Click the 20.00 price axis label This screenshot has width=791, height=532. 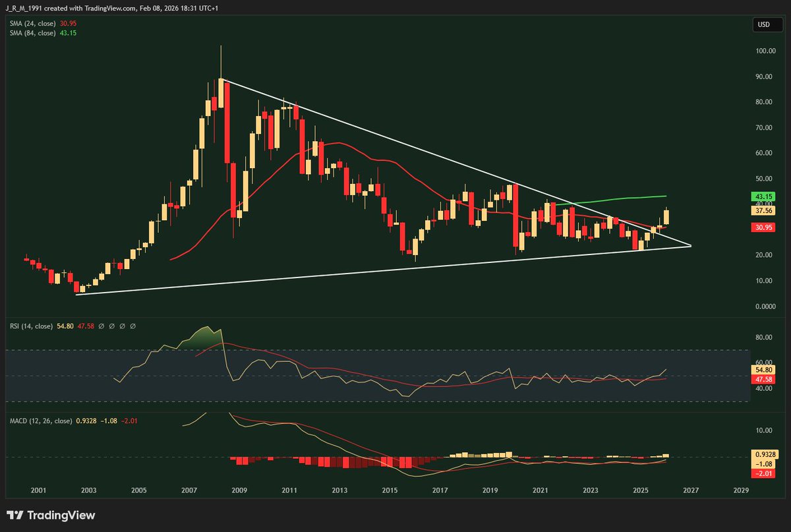(764, 256)
